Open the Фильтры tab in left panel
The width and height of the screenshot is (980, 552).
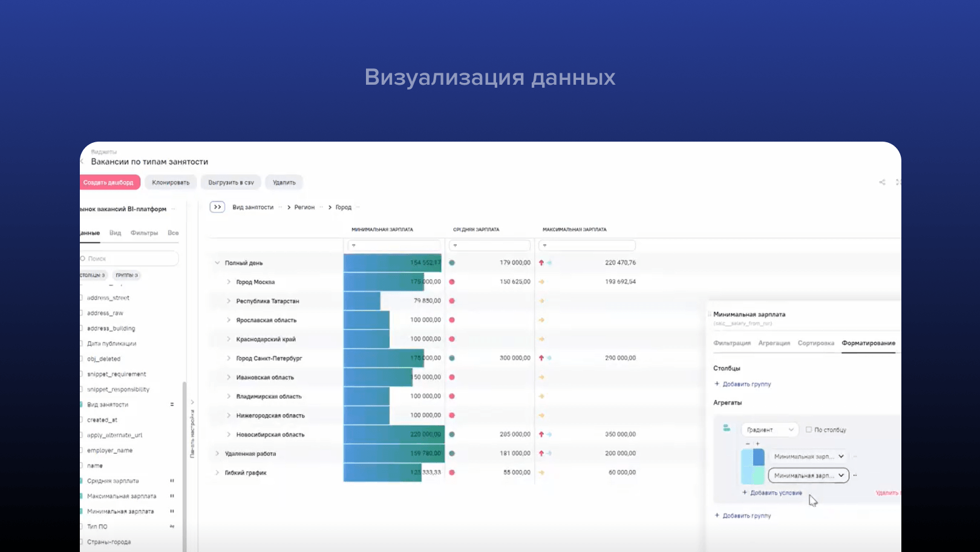144,233
